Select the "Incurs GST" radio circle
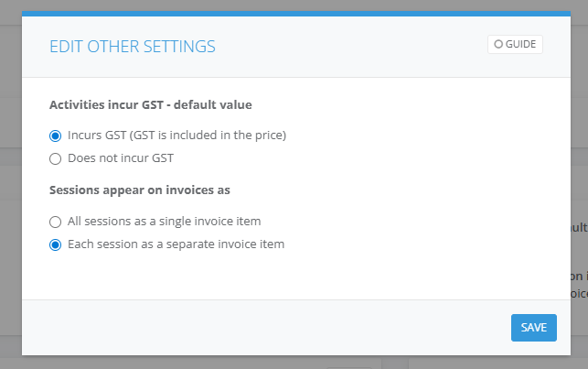 click(x=56, y=136)
